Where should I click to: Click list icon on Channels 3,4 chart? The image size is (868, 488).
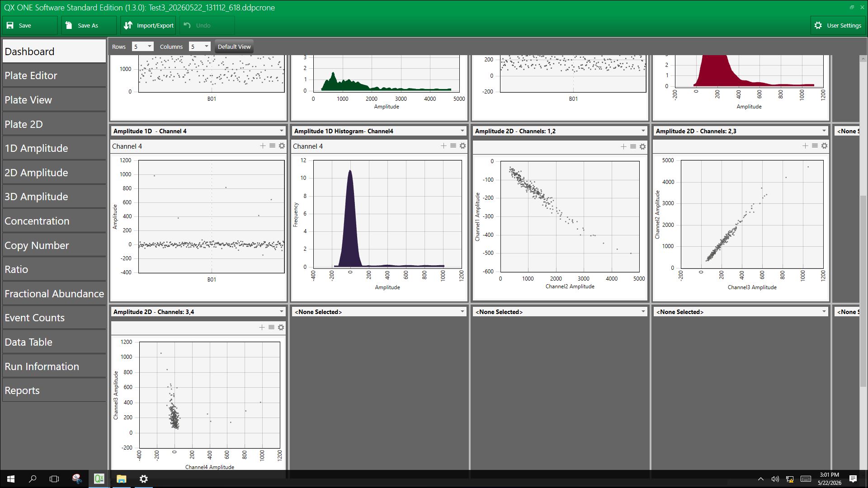271,327
